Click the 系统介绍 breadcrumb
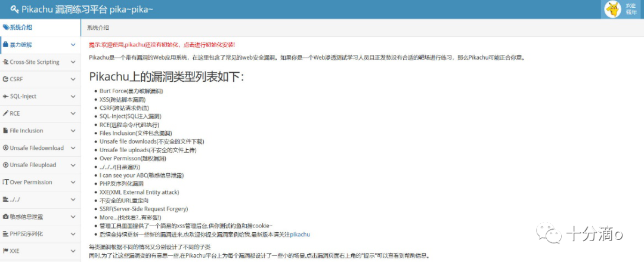Viewport: 644px width, 262px height. tap(98, 27)
